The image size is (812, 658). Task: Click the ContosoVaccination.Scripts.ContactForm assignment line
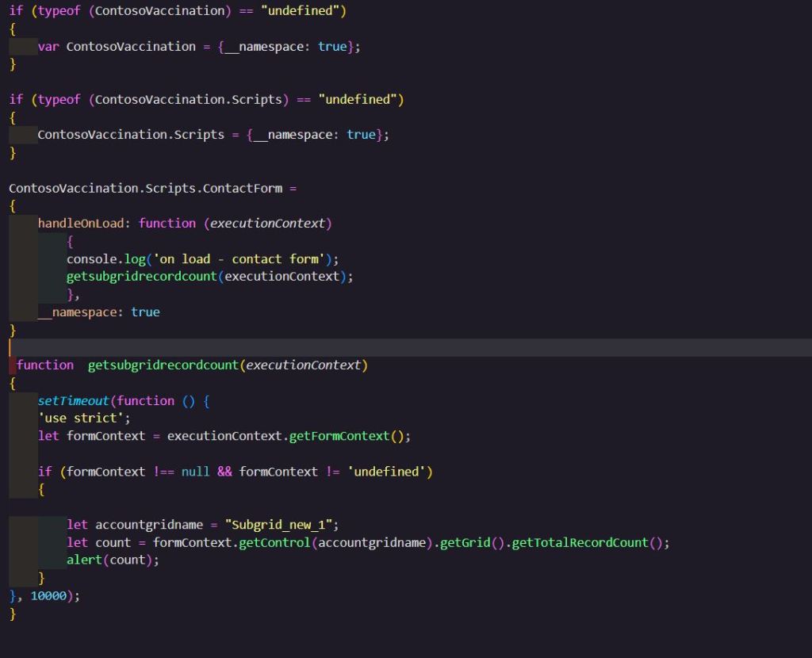(x=152, y=189)
